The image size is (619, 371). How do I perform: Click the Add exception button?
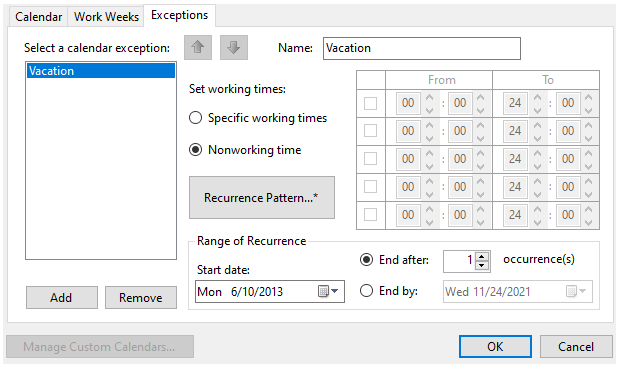[x=62, y=297]
